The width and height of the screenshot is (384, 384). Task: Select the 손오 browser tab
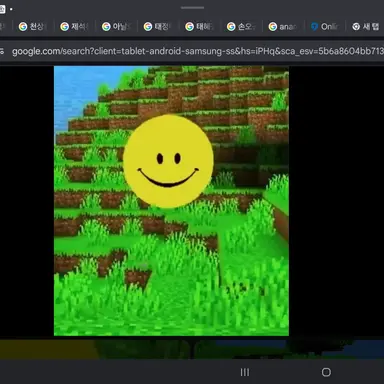pos(241,26)
